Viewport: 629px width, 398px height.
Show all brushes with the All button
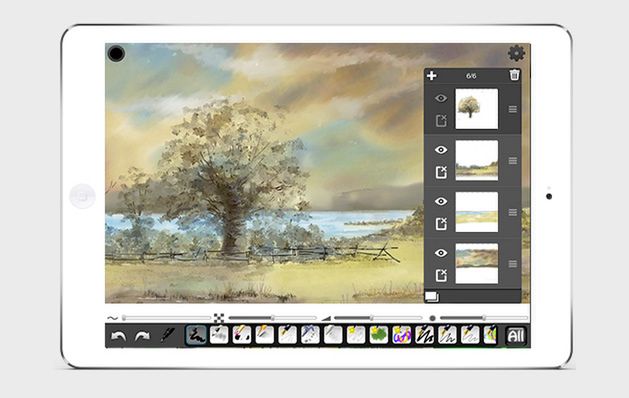pos(515,335)
